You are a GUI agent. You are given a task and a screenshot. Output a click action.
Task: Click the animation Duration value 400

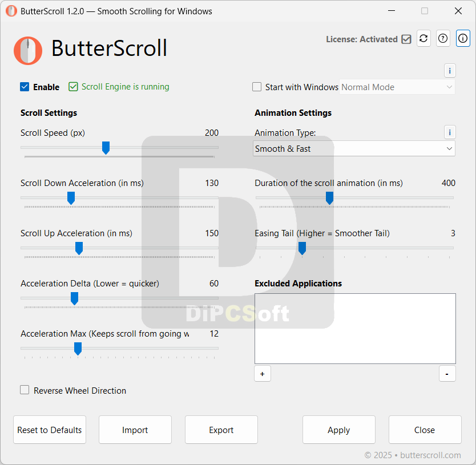(449, 183)
